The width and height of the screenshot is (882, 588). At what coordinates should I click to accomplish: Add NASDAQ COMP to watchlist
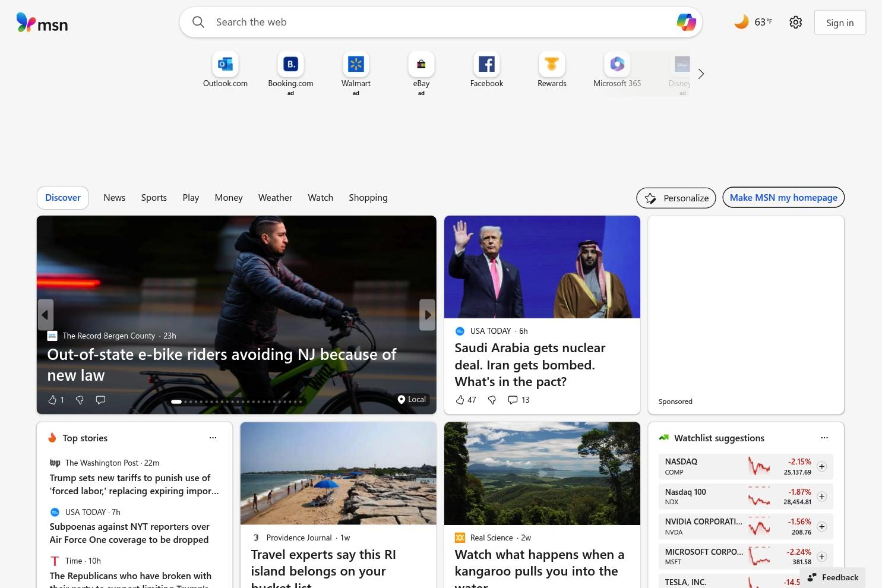[821, 467]
